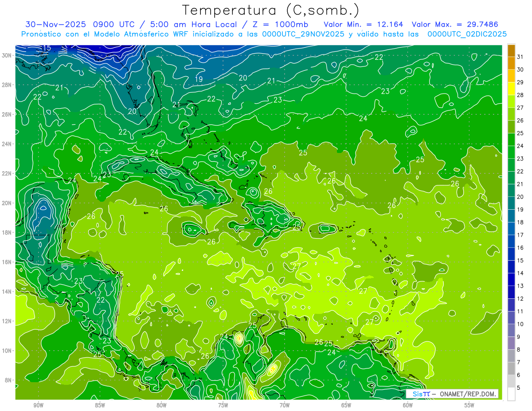Click the "14N" latitude axis label
This screenshot has height=411, width=532.
(7, 292)
